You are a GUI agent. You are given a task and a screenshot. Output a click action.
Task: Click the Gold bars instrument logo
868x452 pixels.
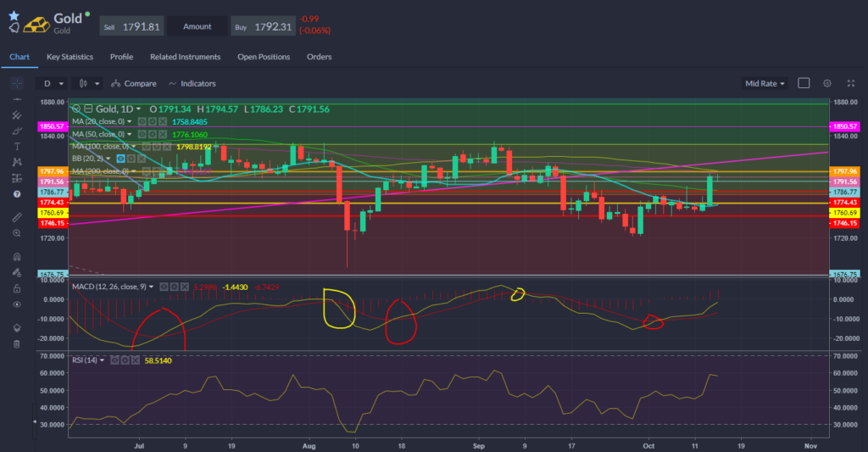[36, 24]
